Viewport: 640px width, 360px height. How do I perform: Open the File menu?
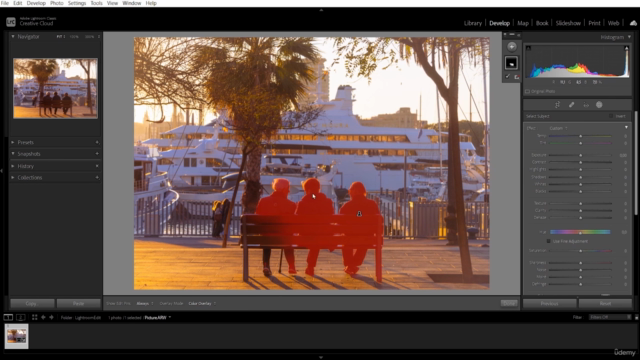[5, 3]
